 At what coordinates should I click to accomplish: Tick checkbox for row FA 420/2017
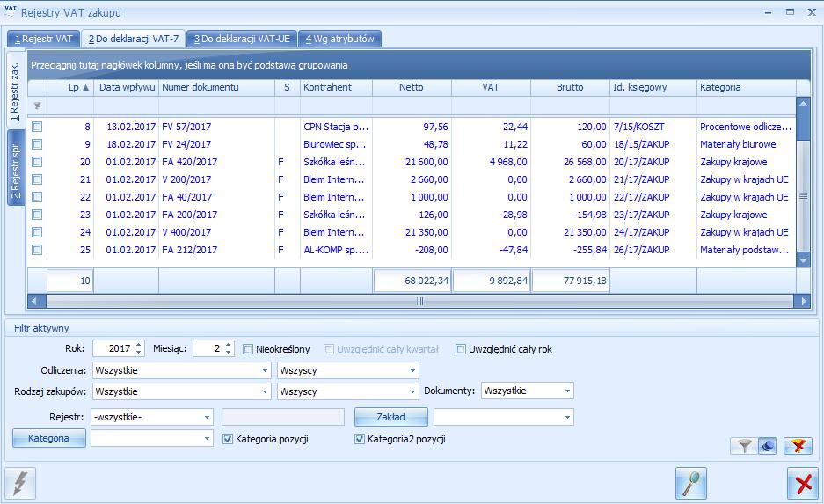coord(37,162)
